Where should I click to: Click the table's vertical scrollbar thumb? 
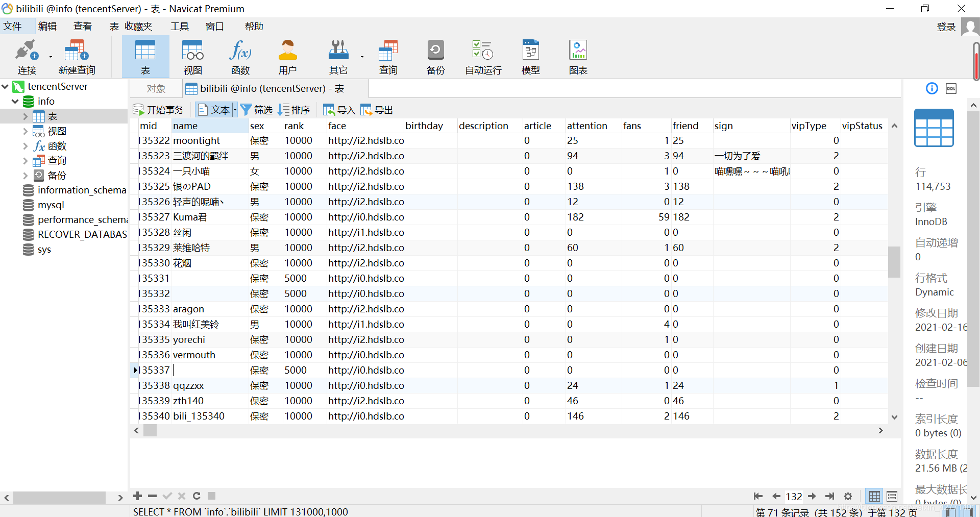894,262
